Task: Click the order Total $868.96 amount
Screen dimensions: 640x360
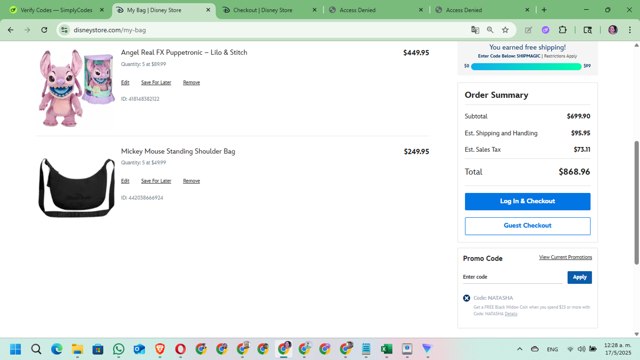Action: (x=574, y=172)
